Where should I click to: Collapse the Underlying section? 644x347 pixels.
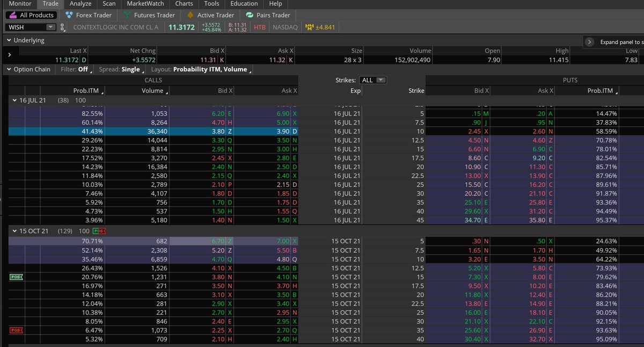(x=9, y=40)
